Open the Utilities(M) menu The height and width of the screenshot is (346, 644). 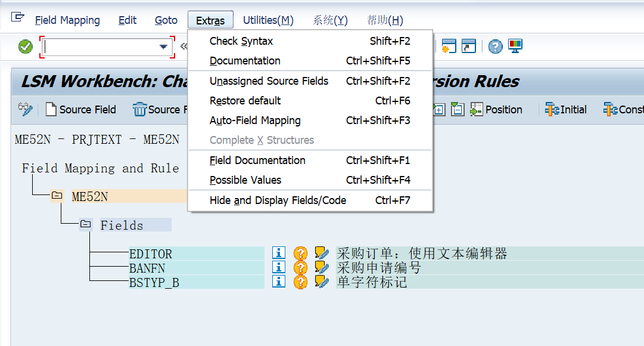coord(268,20)
